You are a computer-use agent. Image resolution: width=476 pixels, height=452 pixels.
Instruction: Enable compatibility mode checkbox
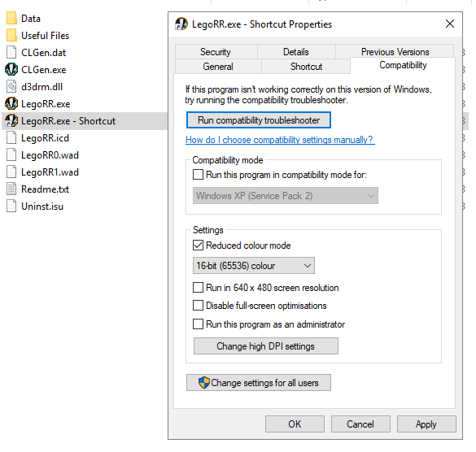198,175
